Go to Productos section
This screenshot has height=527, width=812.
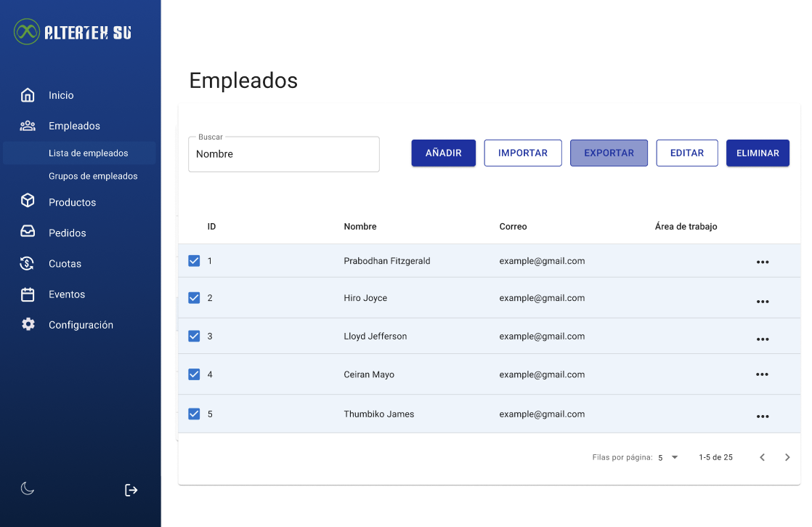point(72,202)
